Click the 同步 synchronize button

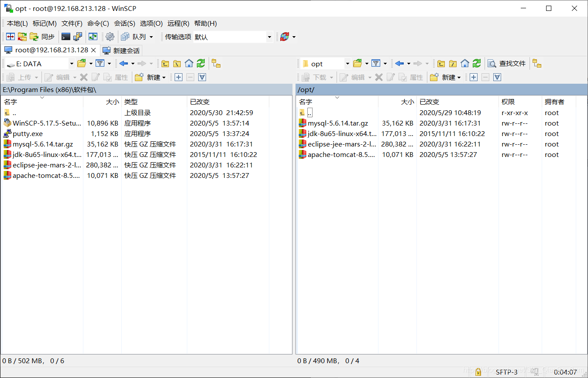click(x=43, y=37)
